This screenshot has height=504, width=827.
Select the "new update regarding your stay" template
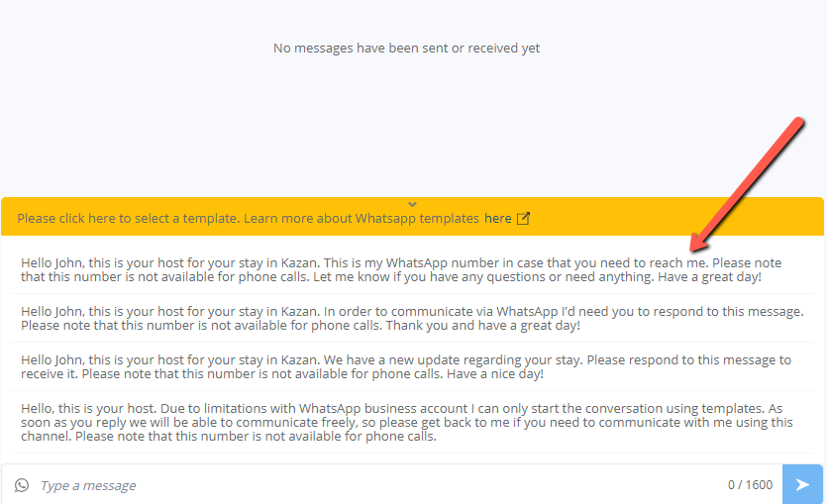point(412,366)
